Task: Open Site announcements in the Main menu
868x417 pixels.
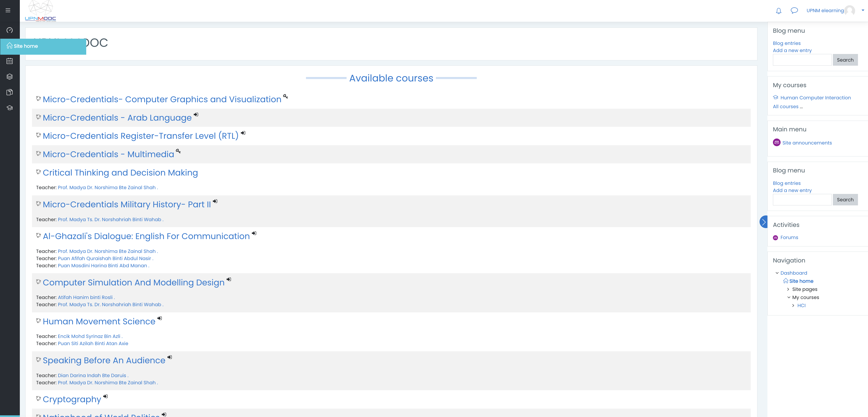Action: point(807,143)
